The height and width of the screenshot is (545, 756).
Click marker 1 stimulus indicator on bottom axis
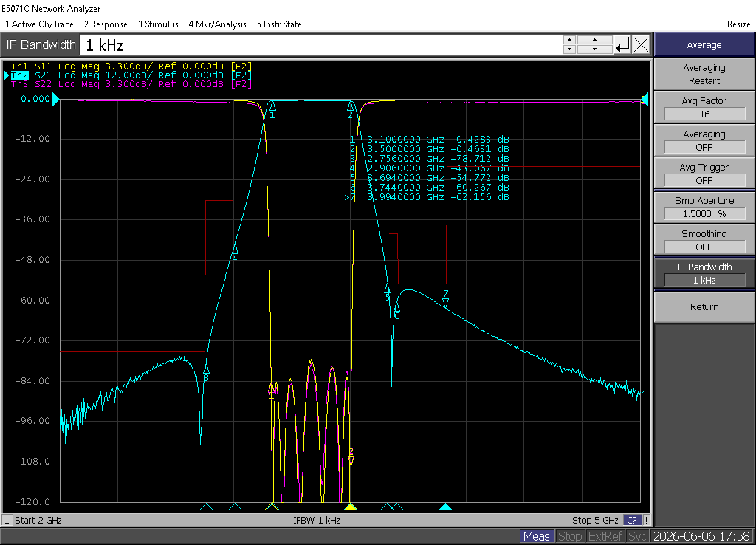[272, 507]
